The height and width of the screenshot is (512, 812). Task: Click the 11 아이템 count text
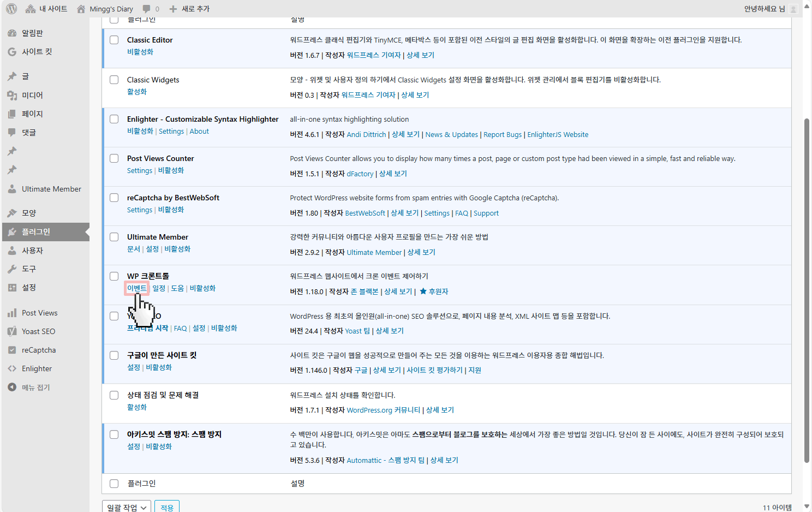pos(777,508)
